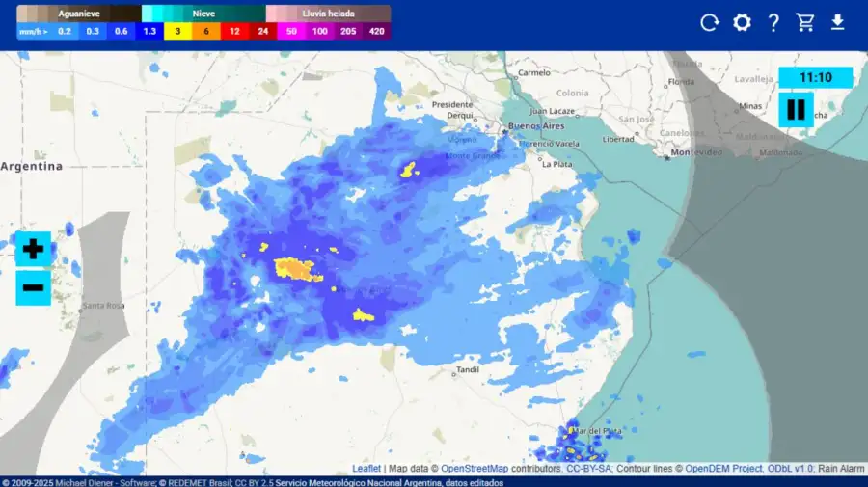Click the Moreno map label
The width and height of the screenshot is (868, 487).
(462, 140)
